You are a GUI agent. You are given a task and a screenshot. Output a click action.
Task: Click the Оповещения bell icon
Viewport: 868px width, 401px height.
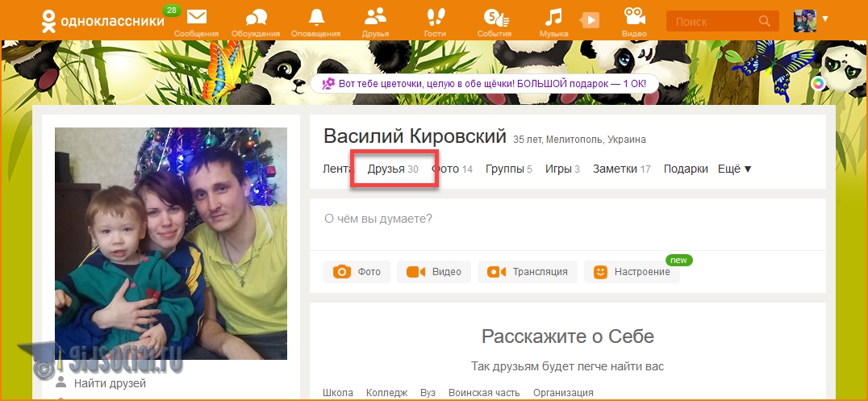pyautogui.click(x=317, y=18)
